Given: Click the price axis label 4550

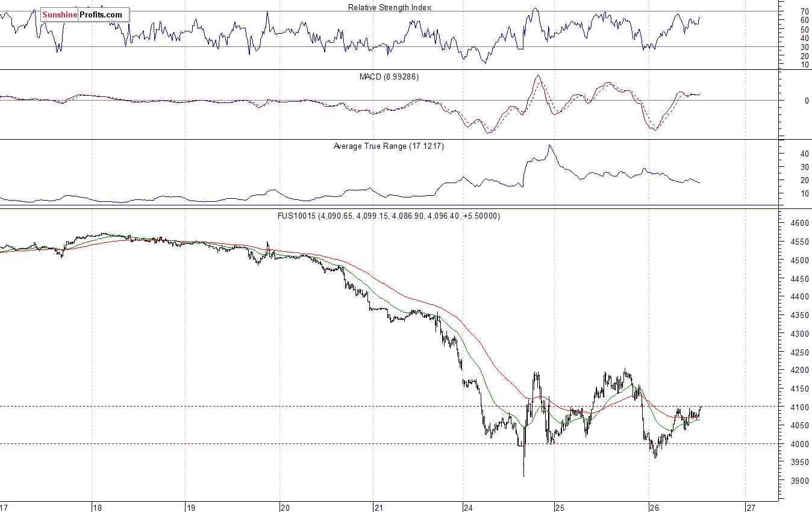Looking at the screenshot, I should click(x=800, y=242).
